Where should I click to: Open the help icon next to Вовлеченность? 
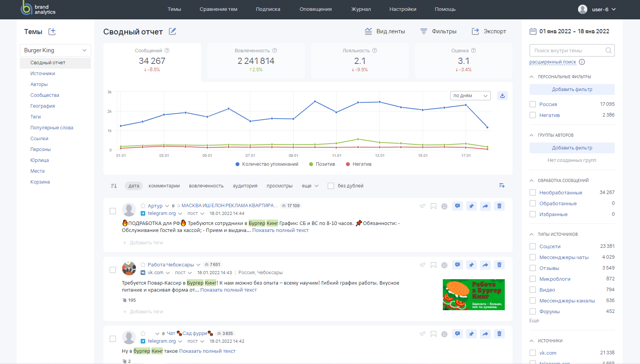tap(275, 50)
